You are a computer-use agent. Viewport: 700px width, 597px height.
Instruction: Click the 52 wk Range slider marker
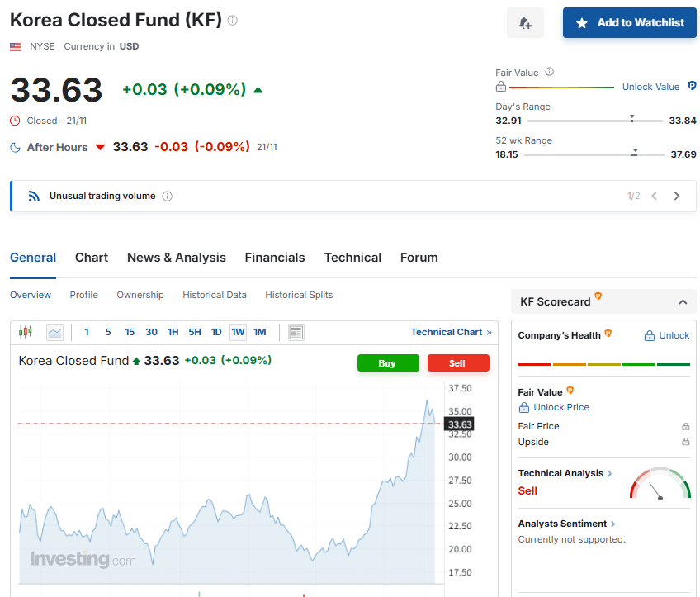pos(634,153)
